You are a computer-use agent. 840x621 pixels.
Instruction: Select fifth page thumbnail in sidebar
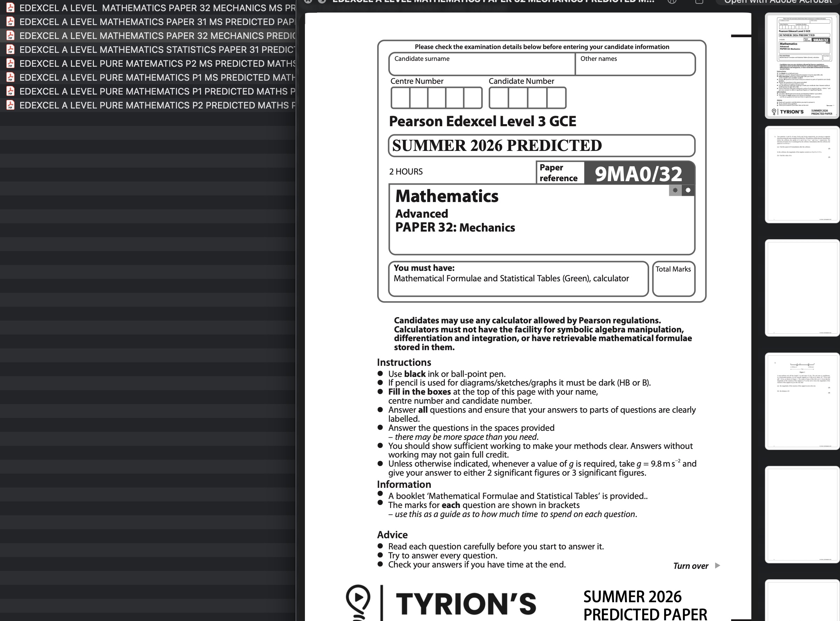(x=802, y=514)
